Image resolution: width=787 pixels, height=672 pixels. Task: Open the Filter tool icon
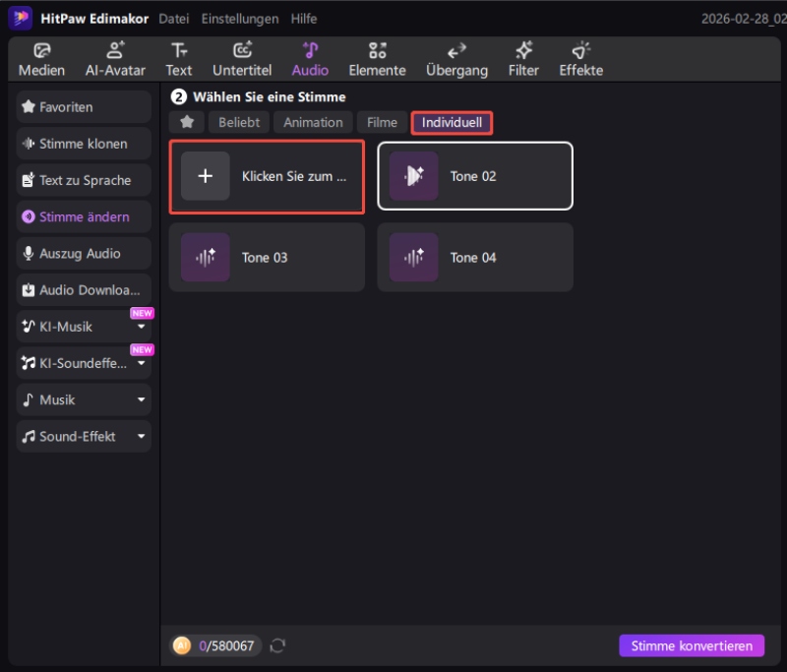point(523,51)
